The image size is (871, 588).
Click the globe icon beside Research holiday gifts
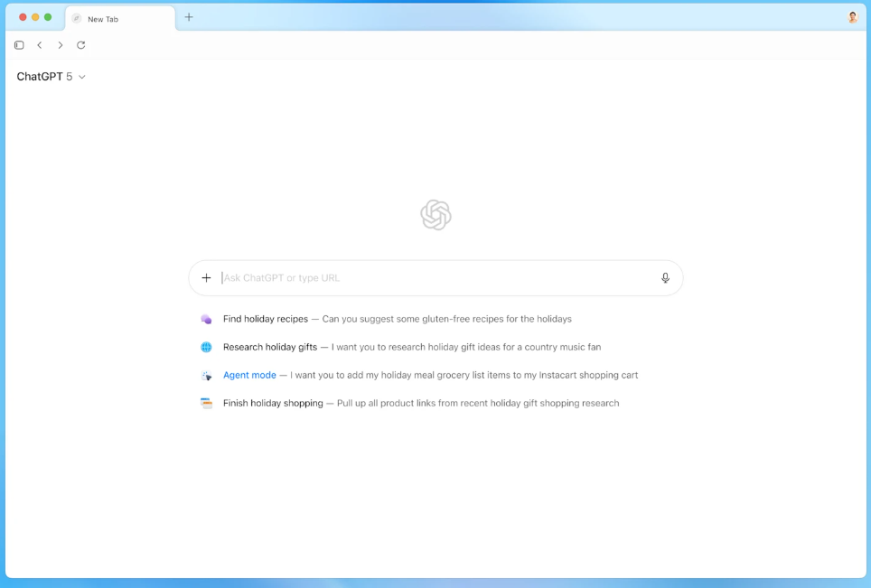click(x=206, y=347)
